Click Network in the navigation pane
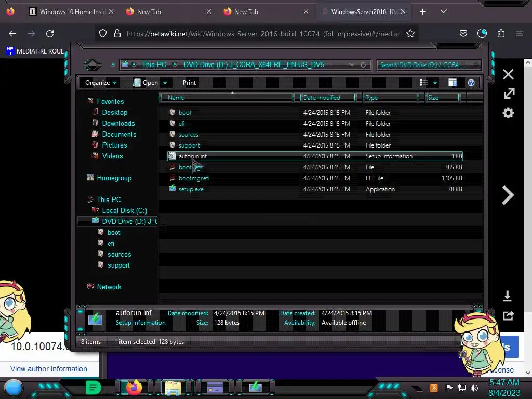The width and height of the screenshot is (532, 399). tap(109, 287)
